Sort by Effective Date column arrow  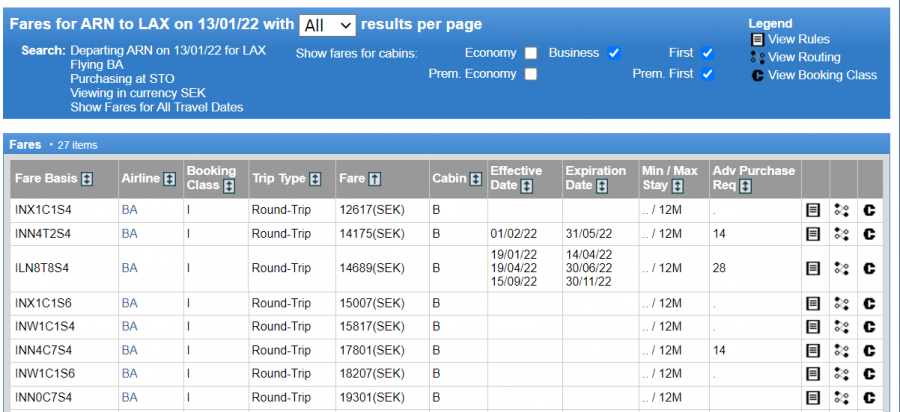tap(527, 186)
